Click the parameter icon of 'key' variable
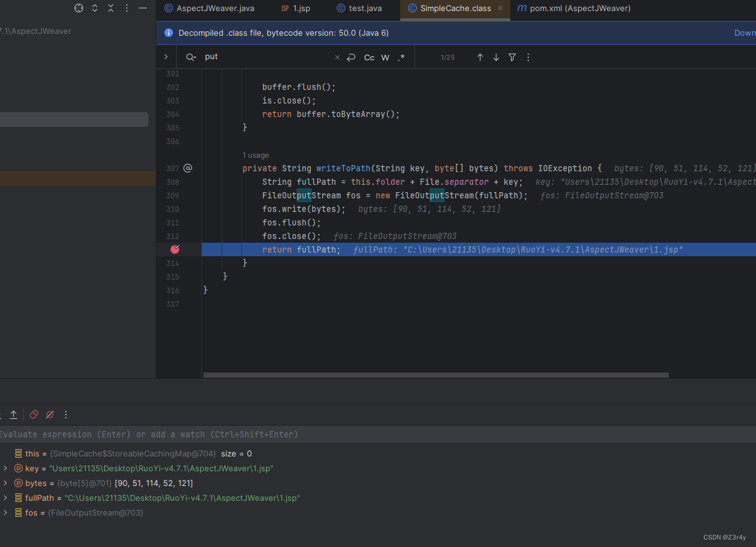The height and width of the screenshot is (547, 756). [18, 468]
